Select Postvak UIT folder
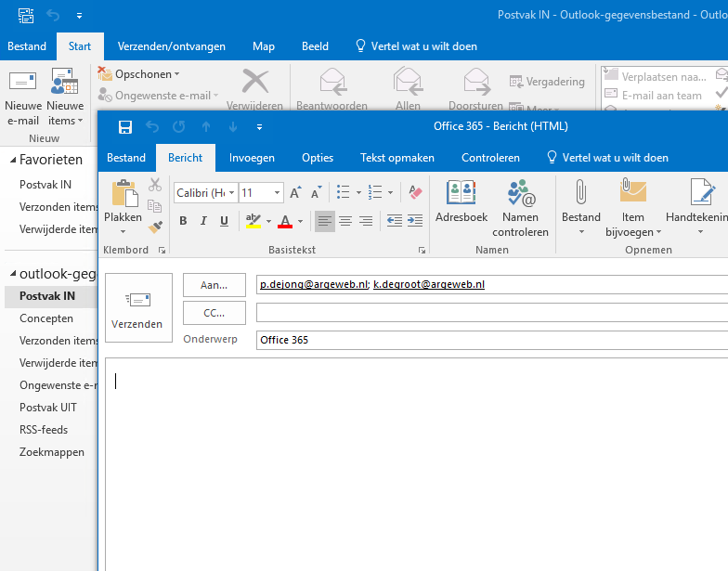Image resolution: width=728 pixels, height=571 pixels. click(48, 408)
